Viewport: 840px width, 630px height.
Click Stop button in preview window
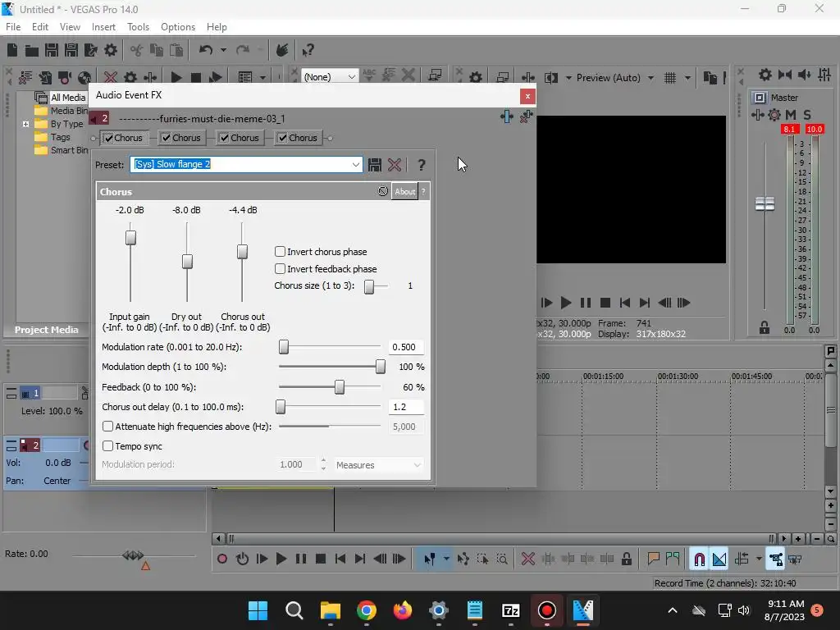click(x=605, y=303)
